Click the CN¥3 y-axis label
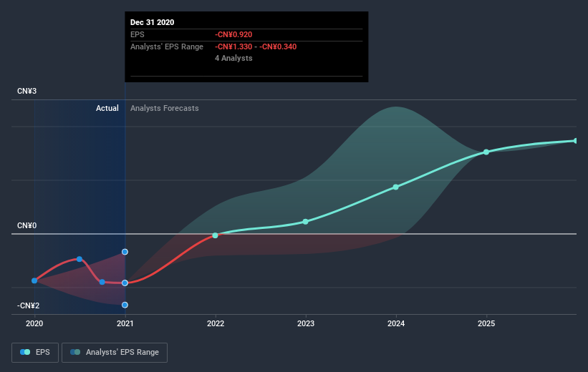The width and height of the screenshot is (588, 372). click(27, 91)
